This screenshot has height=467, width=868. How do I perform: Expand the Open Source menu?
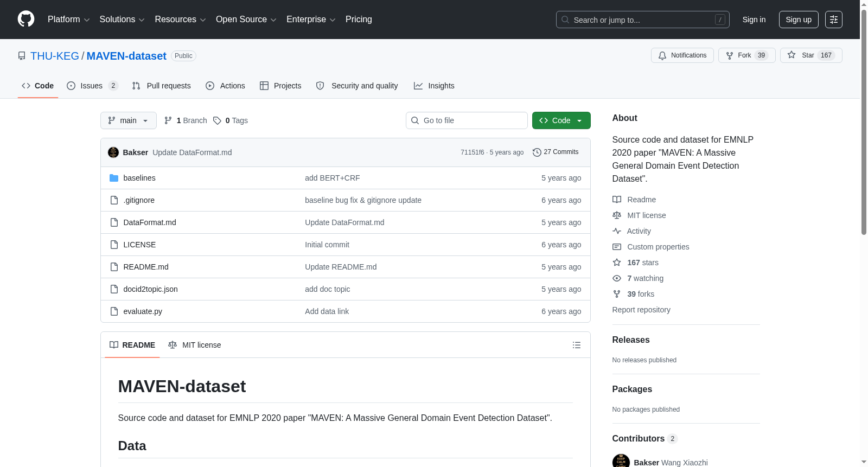[x=246, y=20]
